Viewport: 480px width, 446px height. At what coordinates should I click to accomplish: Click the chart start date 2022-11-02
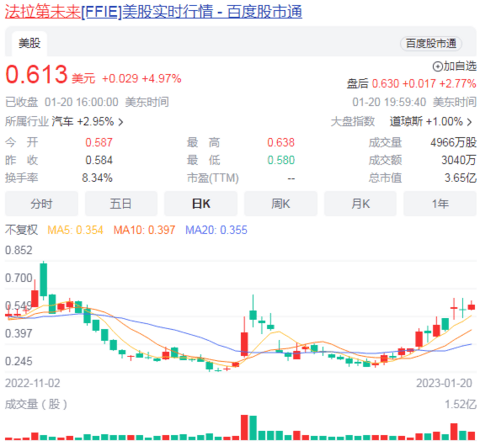pos(33,383)
